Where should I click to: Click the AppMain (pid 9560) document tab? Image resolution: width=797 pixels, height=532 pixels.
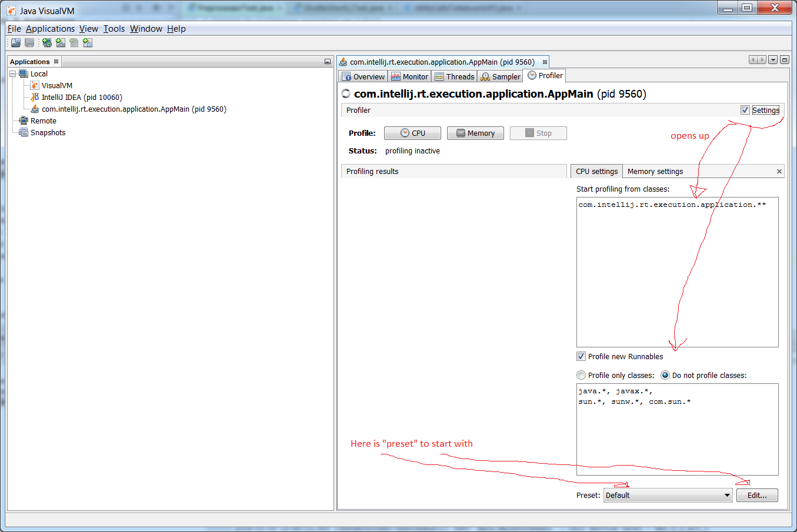tap(442, 62)
